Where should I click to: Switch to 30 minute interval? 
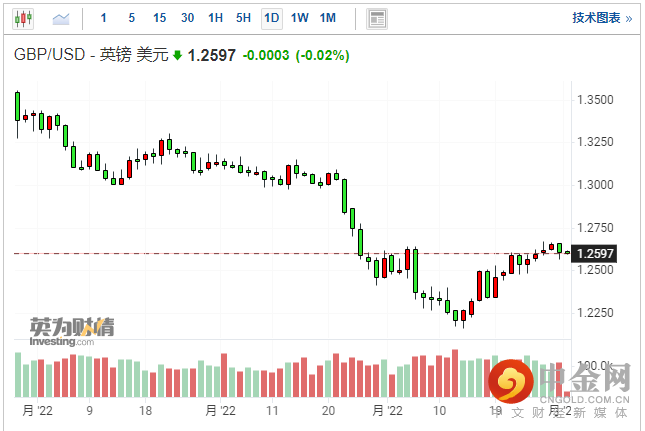click(188, 18)
